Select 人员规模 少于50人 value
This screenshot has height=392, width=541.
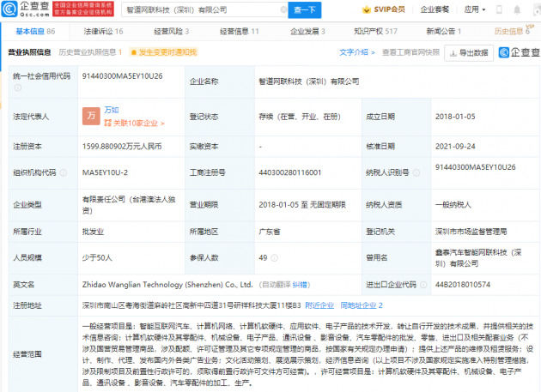tap(97, 257)
